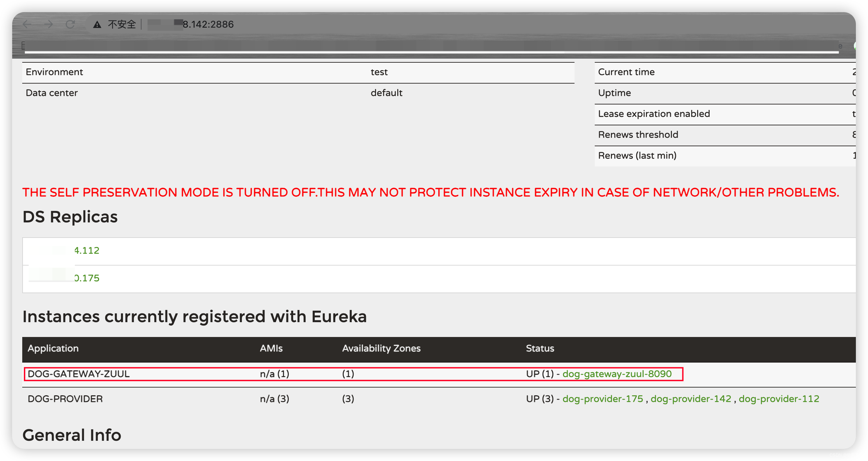Click the not-secure warning triangle icon

(97, 24)
